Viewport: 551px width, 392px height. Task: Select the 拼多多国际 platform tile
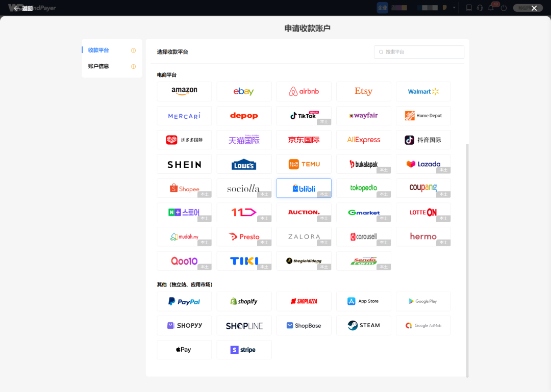pyautogui.click(x=184, y=140)
